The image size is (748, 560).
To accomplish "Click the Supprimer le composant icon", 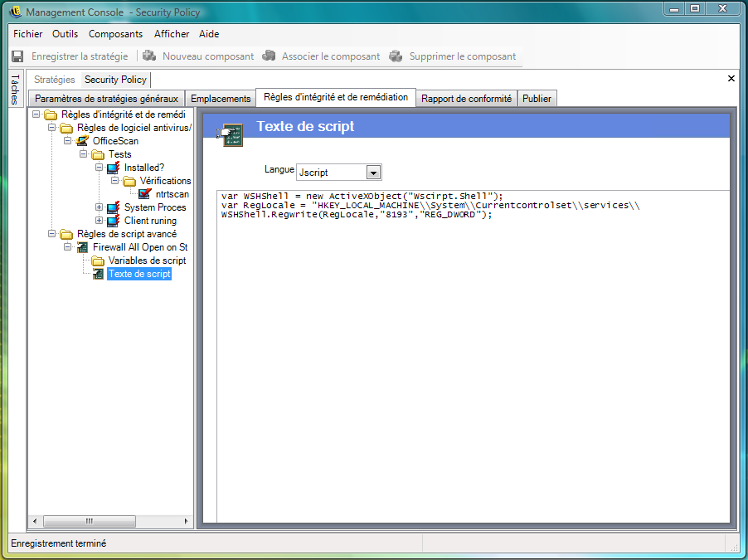I will (396, 56).
